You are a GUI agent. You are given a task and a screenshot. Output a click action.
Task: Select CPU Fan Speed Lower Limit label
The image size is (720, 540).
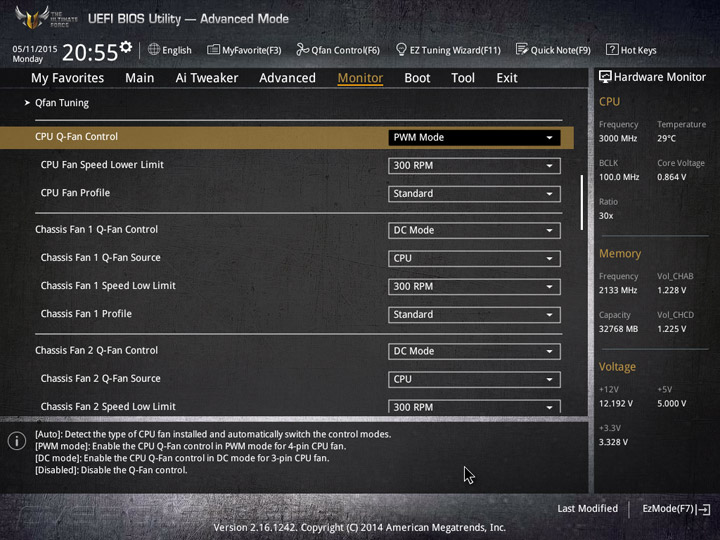point(102,165)
